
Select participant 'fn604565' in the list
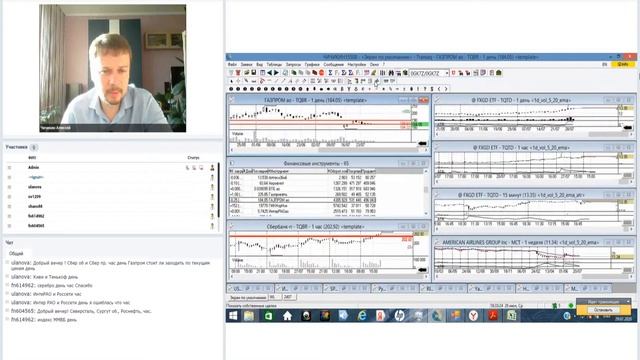[x=36, y=226]
